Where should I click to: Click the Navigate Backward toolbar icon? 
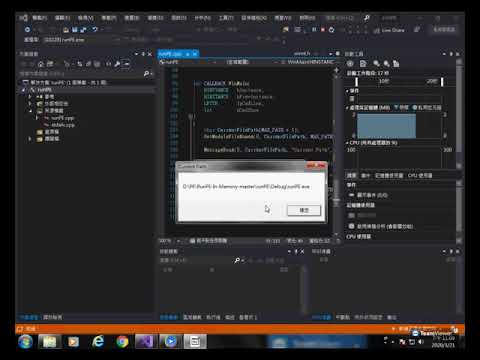point(27,30)
